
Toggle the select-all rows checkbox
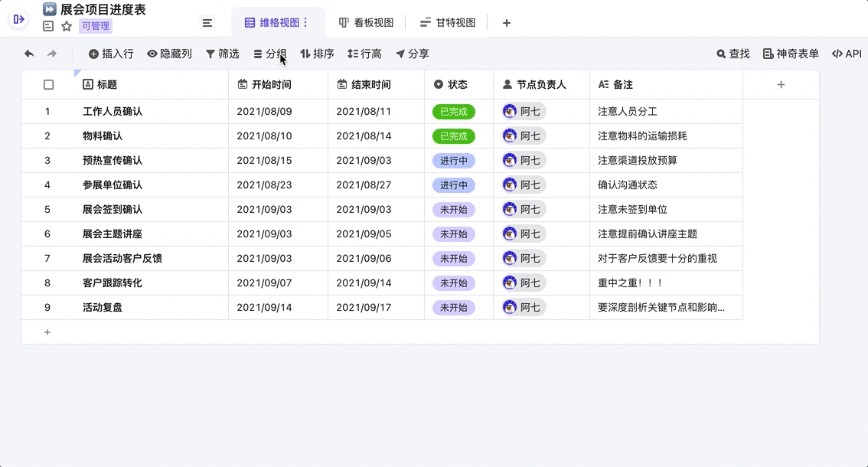(48, 85)
